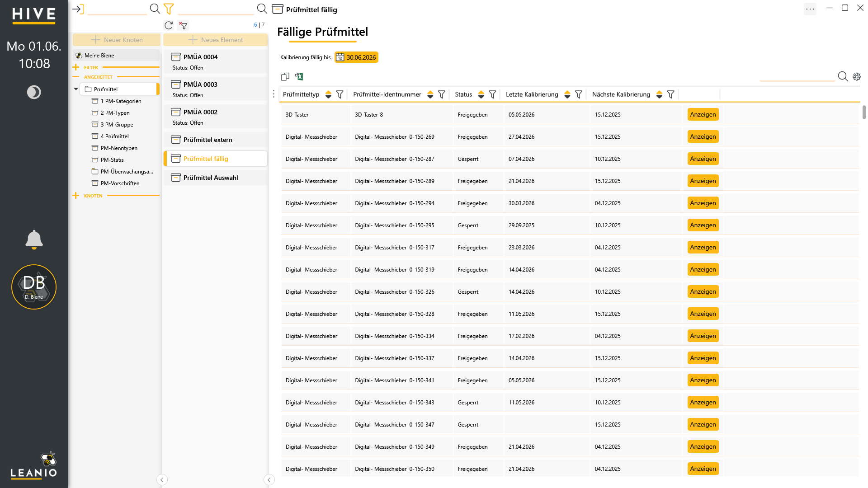Export the table to Excel

pyautogui.click(x=299, y=76)
